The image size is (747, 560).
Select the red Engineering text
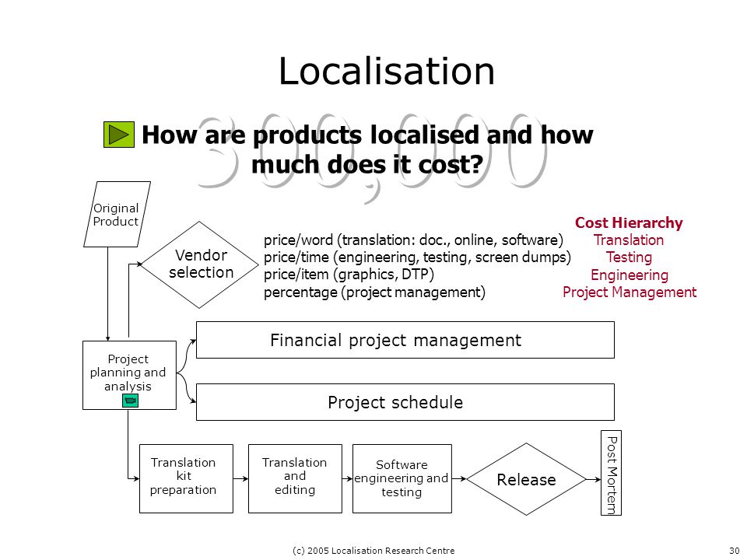click(630, 275)
